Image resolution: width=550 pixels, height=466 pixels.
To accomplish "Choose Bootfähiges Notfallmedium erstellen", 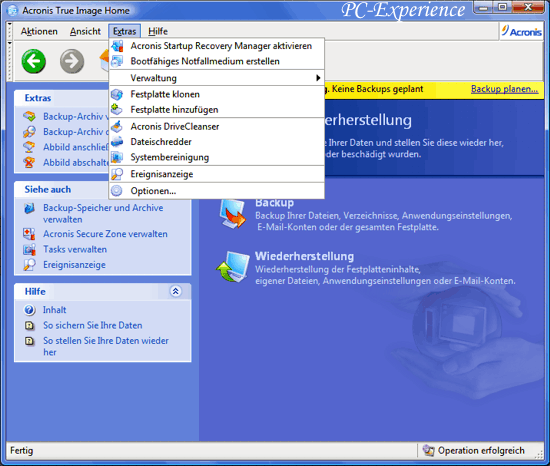I will pos(216,61).
